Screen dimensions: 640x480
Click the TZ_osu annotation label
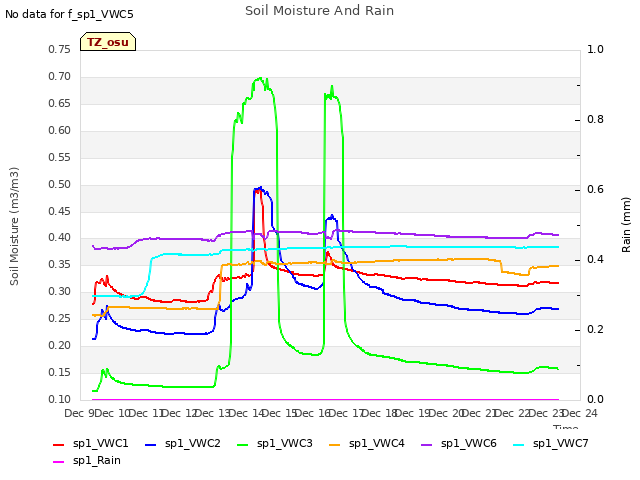108,42
